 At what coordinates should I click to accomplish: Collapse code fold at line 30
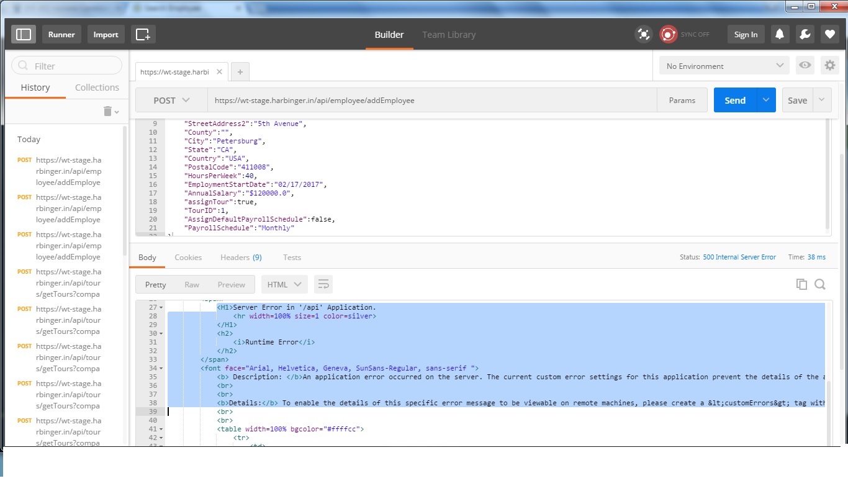(161, 333)
